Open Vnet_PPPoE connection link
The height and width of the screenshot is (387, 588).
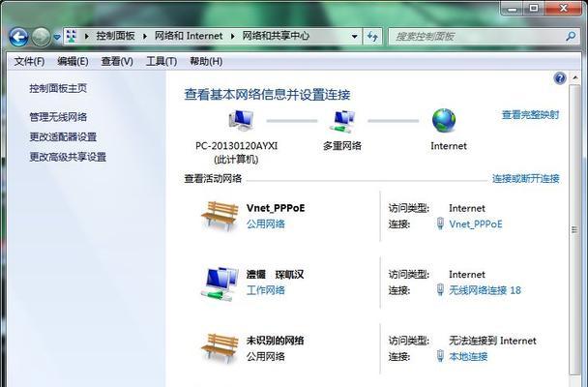point(476,224)
